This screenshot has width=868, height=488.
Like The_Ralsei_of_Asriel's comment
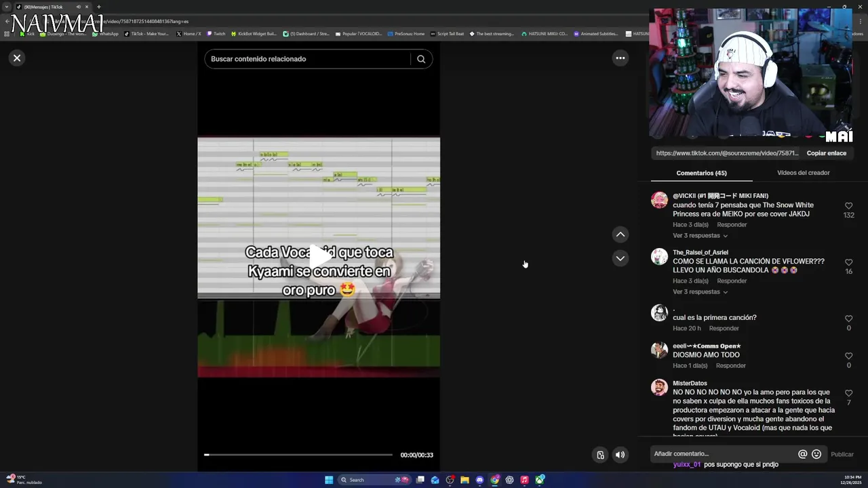tap(848, 262)
